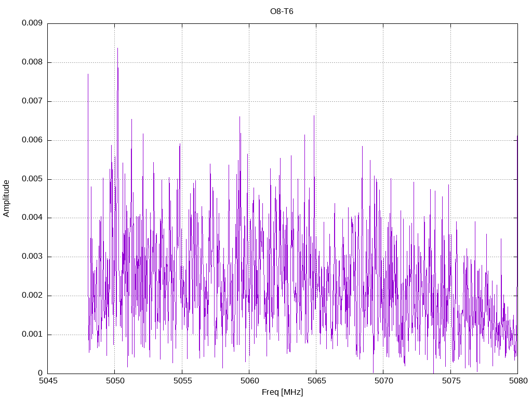
Task: Click the 0.001 y-axis tick label
Action: click(32, 334)
